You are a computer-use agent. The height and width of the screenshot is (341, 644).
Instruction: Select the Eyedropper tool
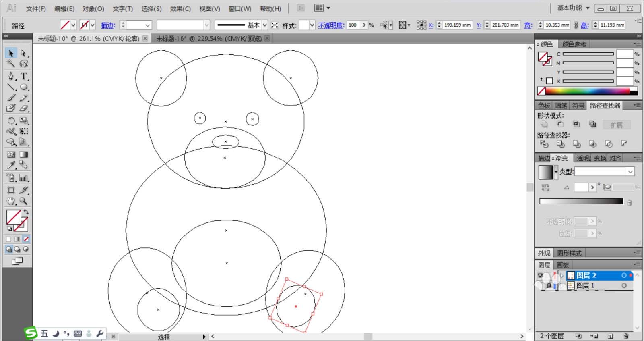[11, 165]
